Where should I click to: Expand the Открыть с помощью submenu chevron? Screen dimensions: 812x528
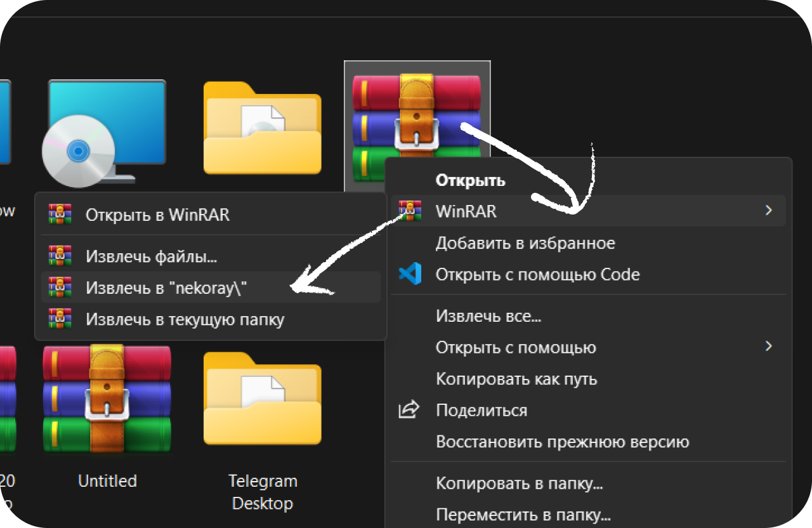coord(768,347)
